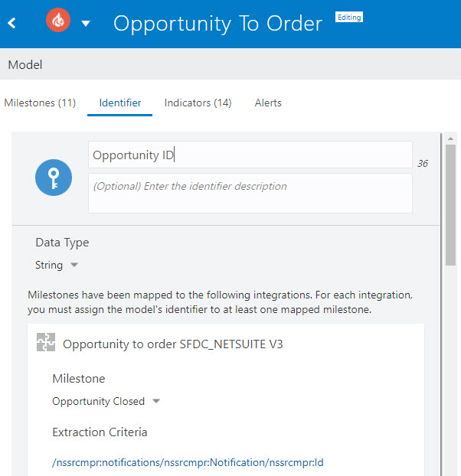
Task: Click the Editing status badge
Action: click(x=349, y=18)
